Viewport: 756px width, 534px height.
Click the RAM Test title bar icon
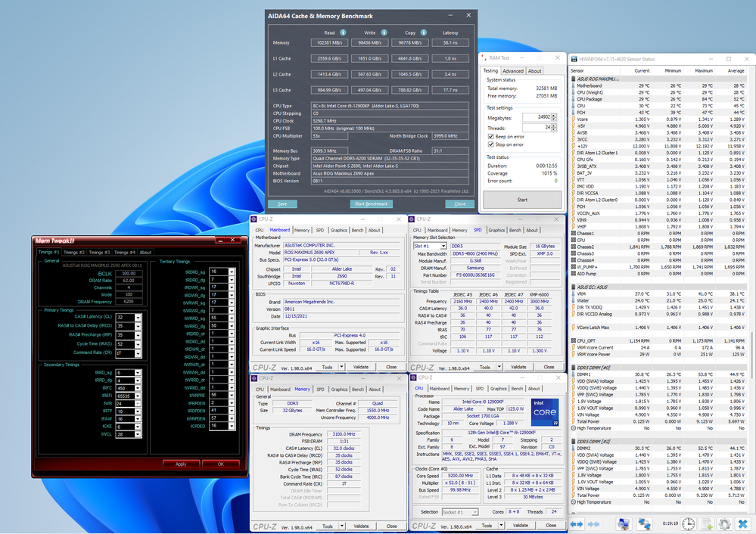point(484,57)
